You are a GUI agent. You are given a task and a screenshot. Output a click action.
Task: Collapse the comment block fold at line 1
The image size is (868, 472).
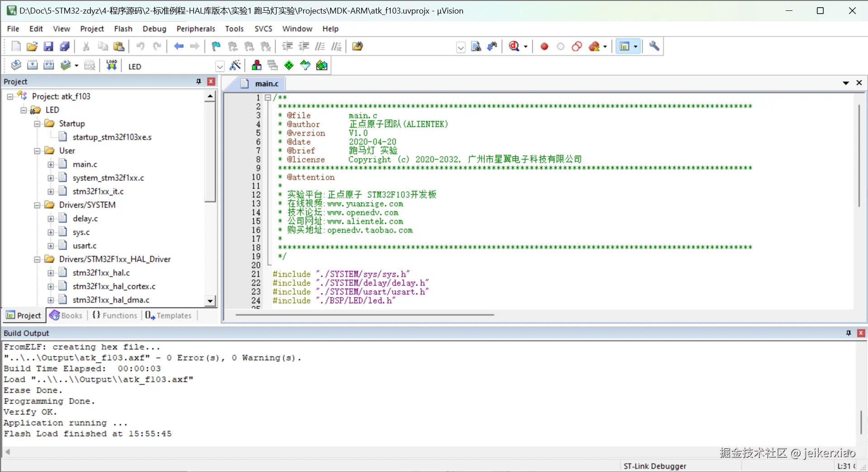[x=268, y=98]
